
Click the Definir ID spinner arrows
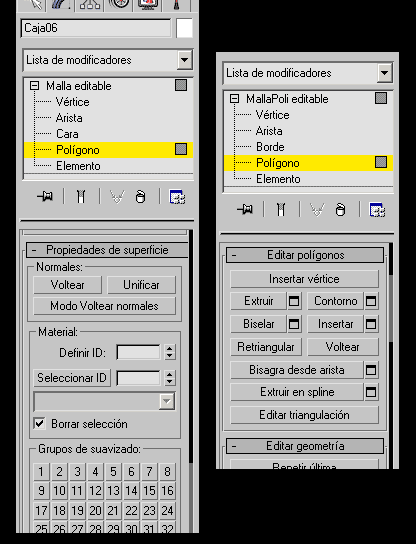(170, 352)
